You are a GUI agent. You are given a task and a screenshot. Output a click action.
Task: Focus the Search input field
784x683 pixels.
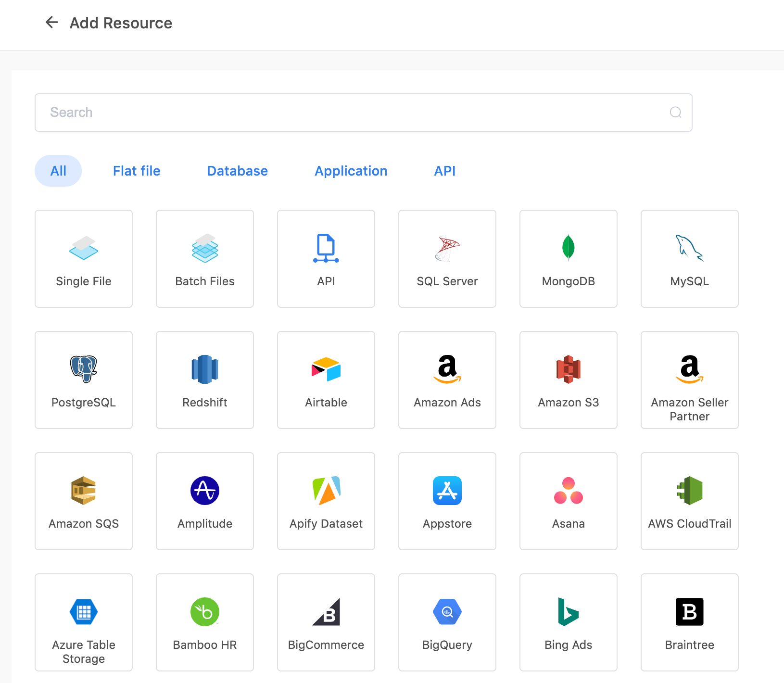364,113
